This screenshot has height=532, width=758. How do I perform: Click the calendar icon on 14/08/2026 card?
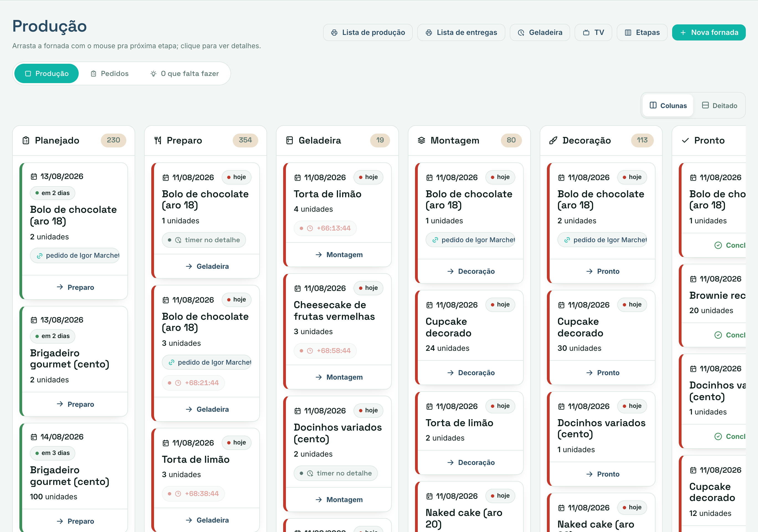point(34,437)
